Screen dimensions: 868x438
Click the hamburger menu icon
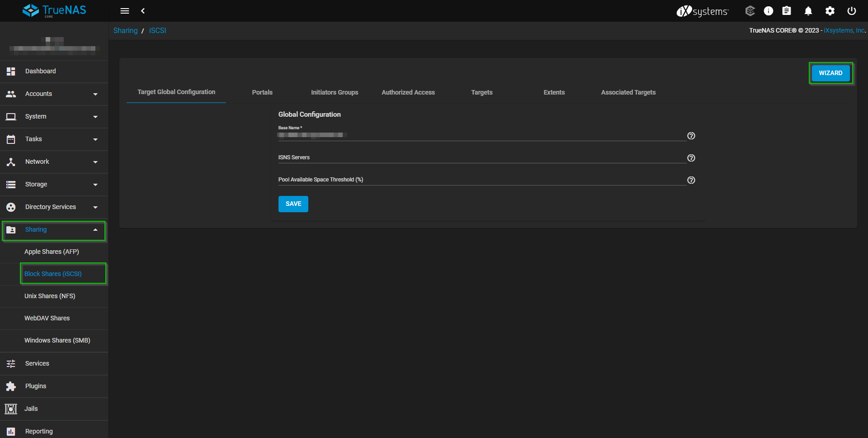click(125, 11)
